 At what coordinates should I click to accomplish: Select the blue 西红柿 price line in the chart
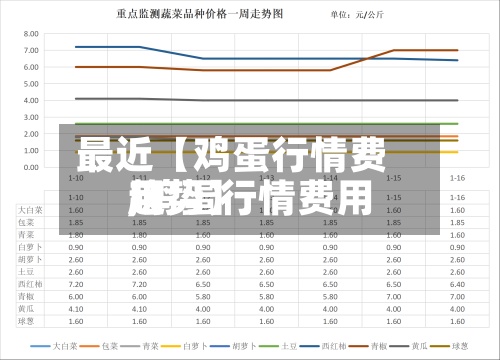[267, 59]
